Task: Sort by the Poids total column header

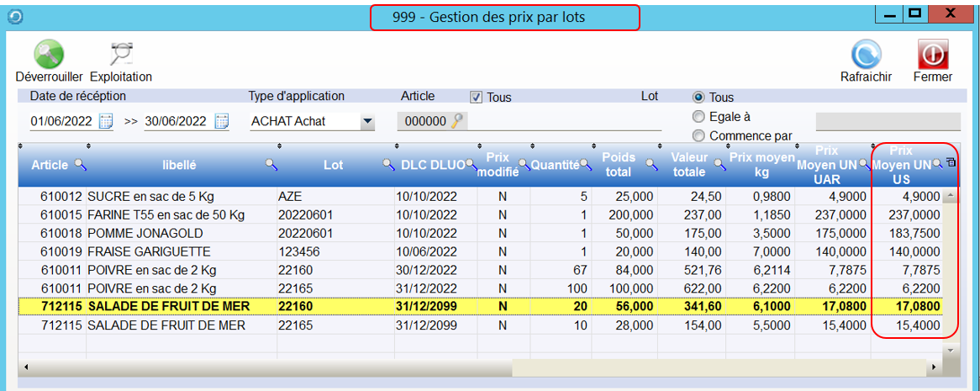Action: click(619, 165)
